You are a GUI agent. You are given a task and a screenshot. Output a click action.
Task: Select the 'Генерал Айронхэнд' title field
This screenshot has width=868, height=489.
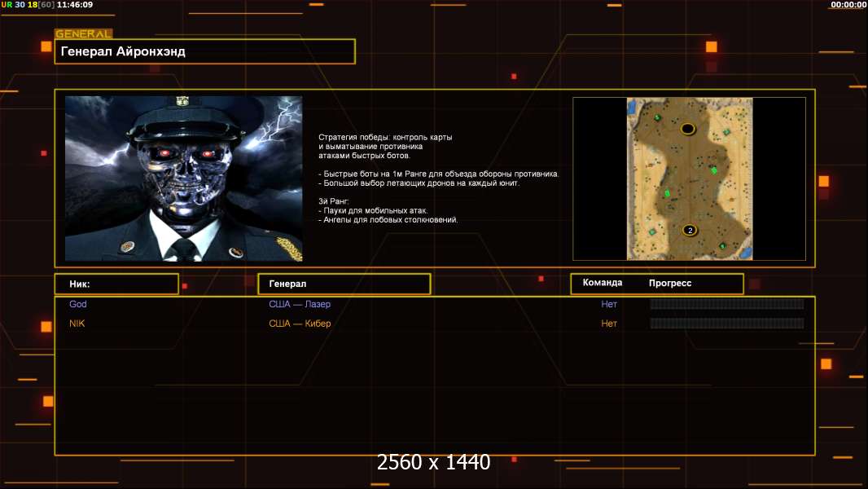coord(204,51)
